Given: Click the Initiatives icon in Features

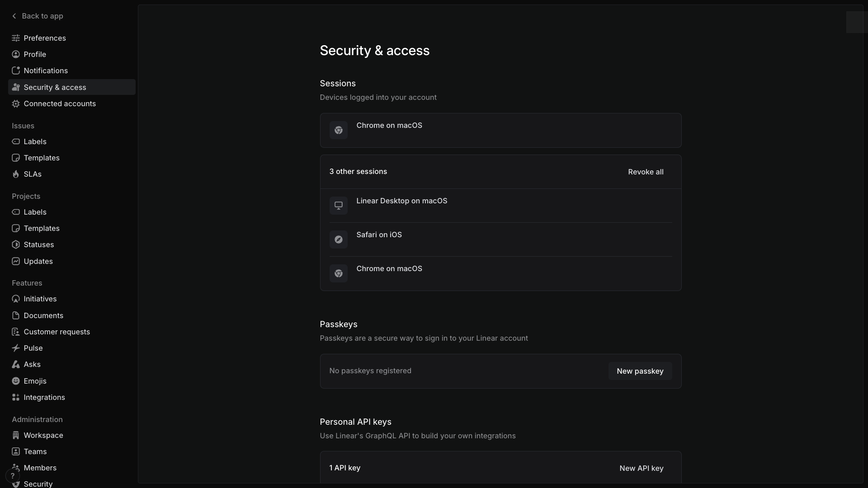Looking at the screenshot, I should coord(16,299).
